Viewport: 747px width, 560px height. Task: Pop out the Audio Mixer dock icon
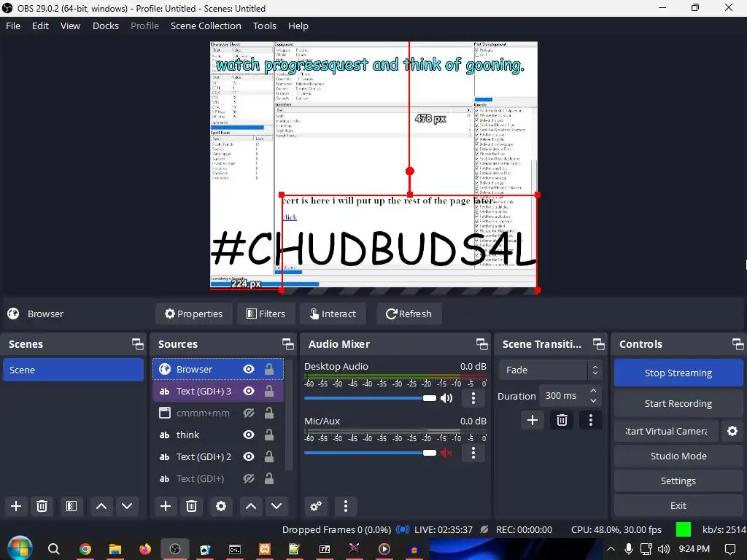click(482, 344)
